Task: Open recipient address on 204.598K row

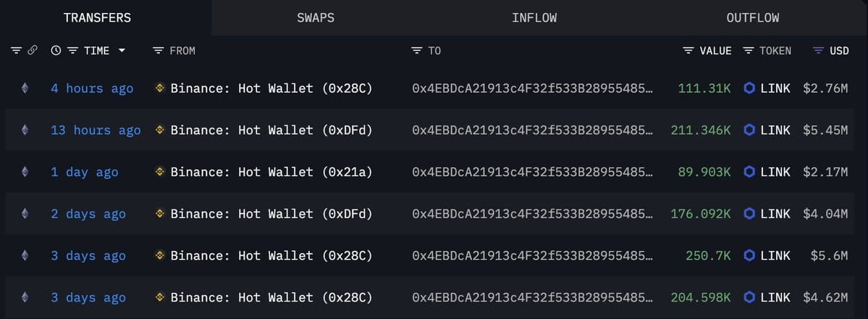Action: click(x=533, y=298)
